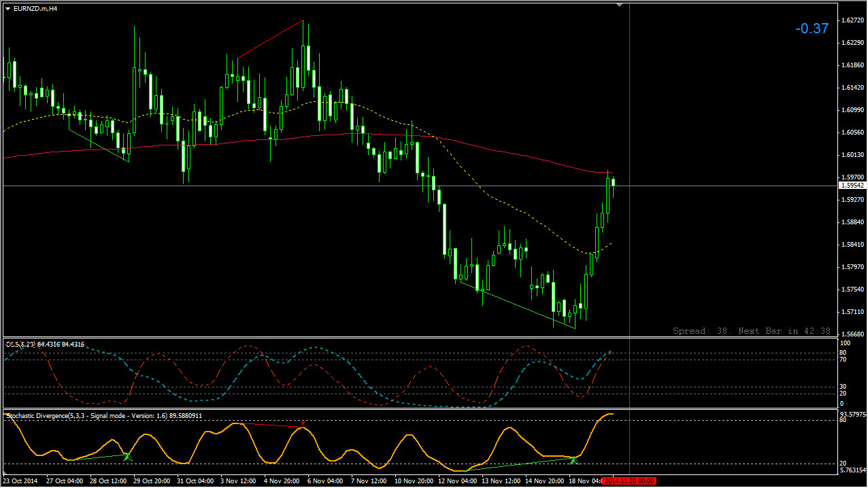Select the DLS indicator label showing 84.4316
This screenshot has width=868, height=488.
pyautogui.click(x=45, y=345)
